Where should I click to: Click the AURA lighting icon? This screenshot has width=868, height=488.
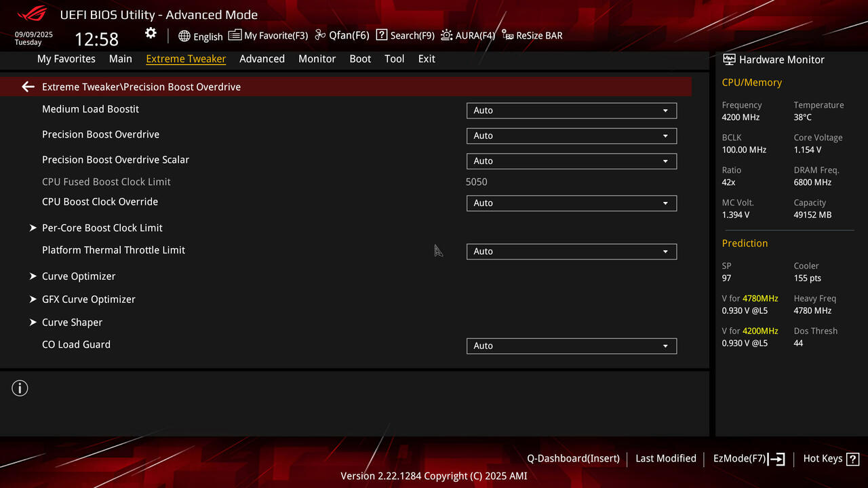point(447,35)
